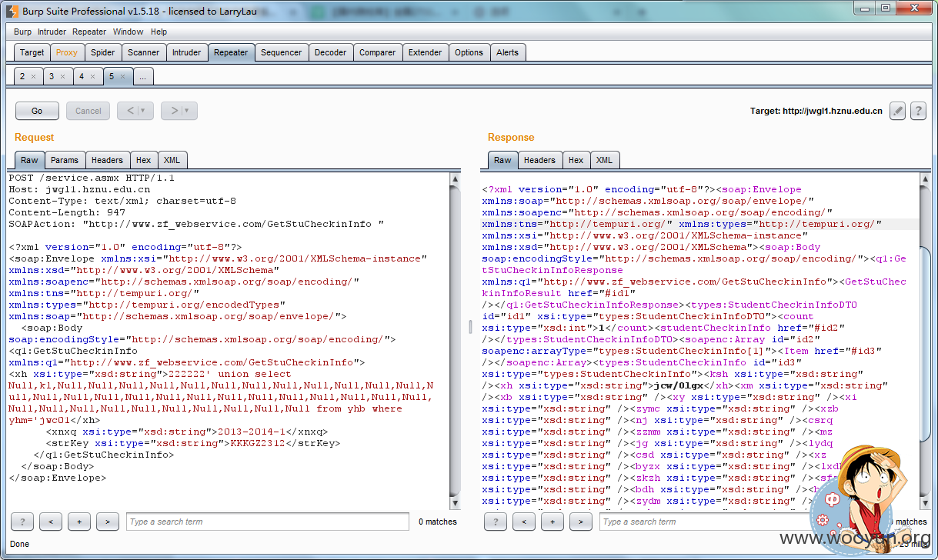This screenshot has height=560, width=938.
Task: Switch to the Intruder tool tab
Action: [187, 52]
